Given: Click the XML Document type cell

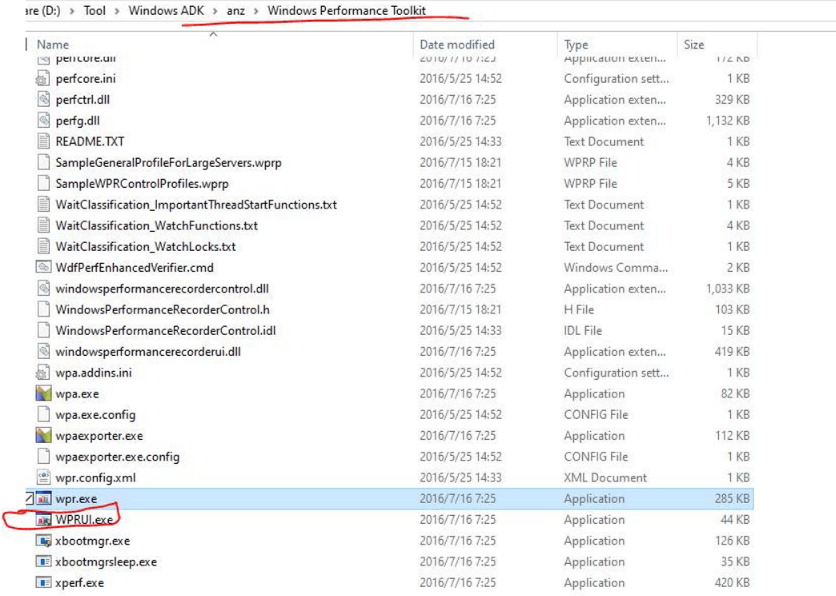Looking at the screenshot, I should pos(605,478).
